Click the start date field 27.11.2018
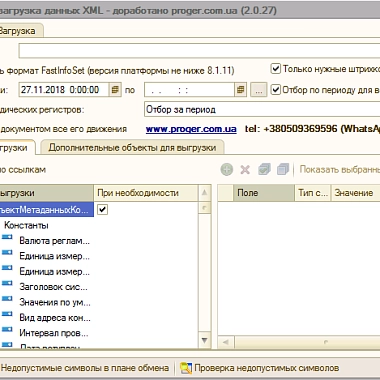This screenshot has width=380, height=380. (x=64, y=90)
